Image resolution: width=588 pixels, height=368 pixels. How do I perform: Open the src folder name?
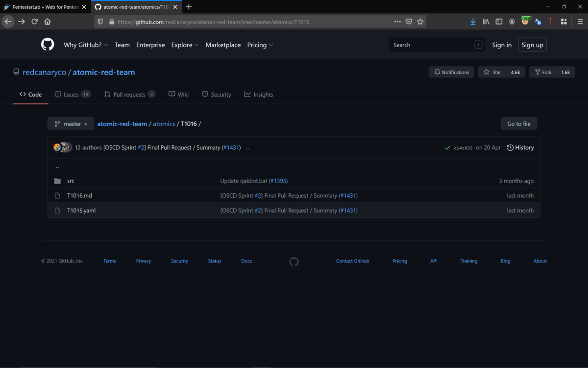(x=71, y=181)
